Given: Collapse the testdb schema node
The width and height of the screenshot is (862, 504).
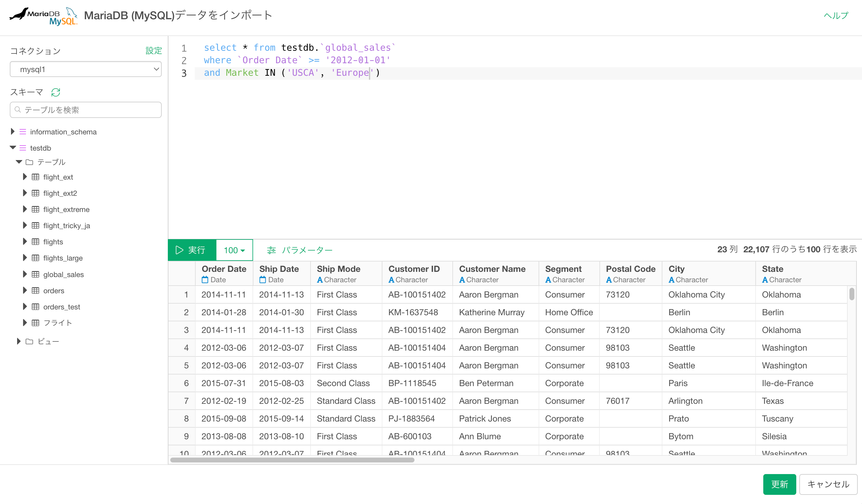Looking at the screenshot, I should (13, 148).
